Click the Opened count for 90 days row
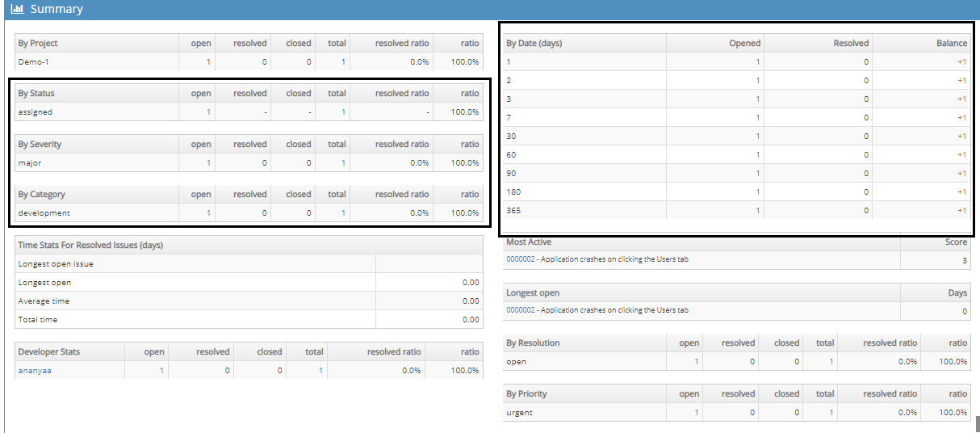The image size is (980, 433). point(757,174)
